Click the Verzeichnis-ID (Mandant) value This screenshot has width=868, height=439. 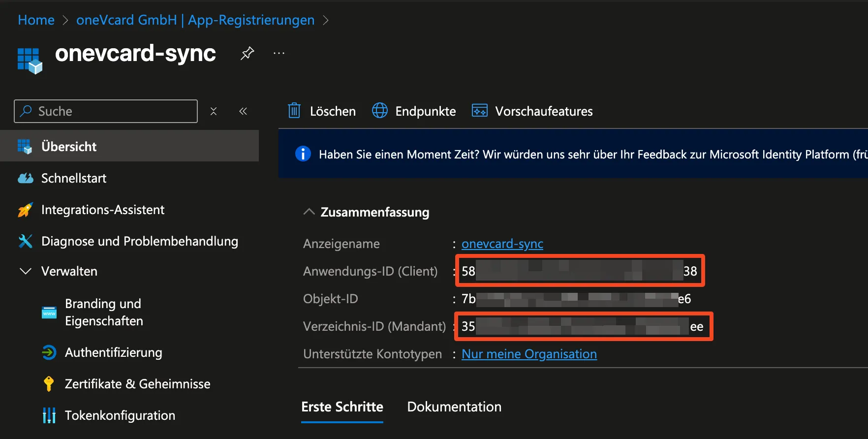point(582,326)
